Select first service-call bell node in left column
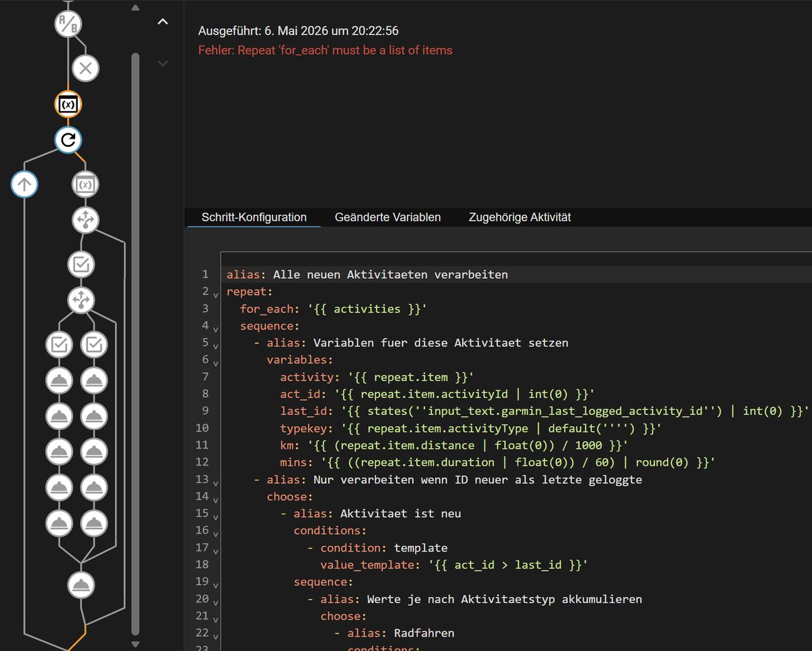Viewport: 812px width, 651px height. point(59,380)
